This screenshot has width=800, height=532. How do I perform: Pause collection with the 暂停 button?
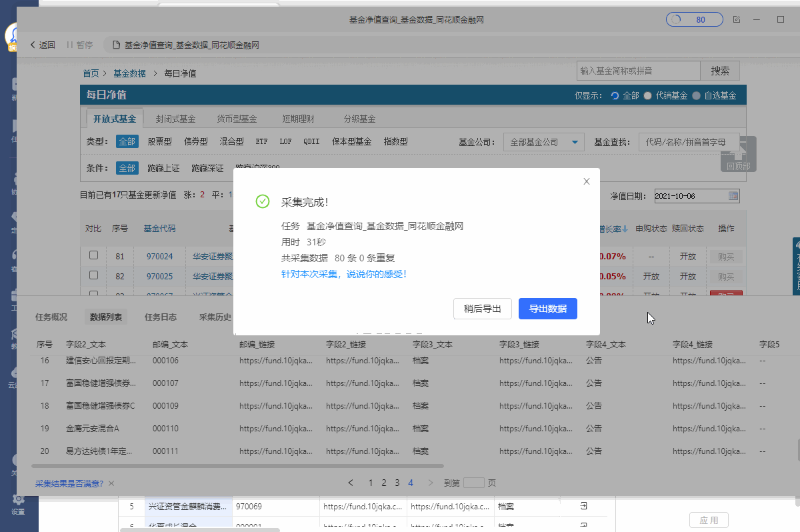pos(79,45)
